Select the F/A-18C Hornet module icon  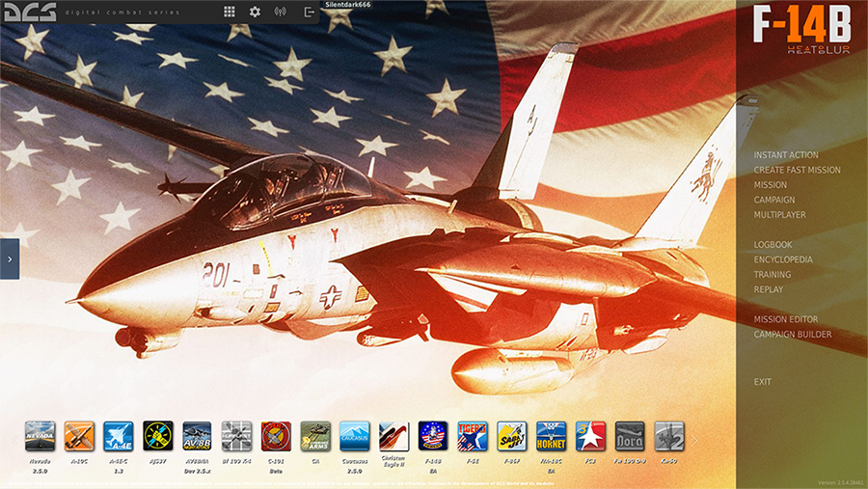click(x=551, y=436)
